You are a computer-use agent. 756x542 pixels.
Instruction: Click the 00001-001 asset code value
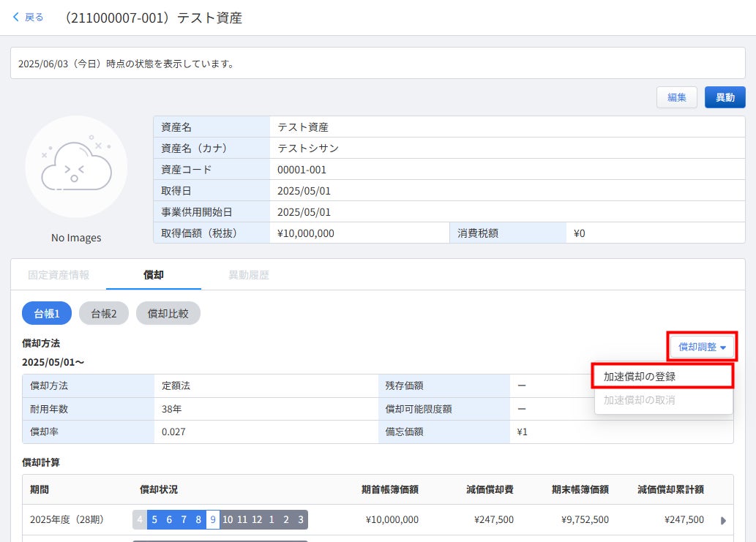pos(302,170)
